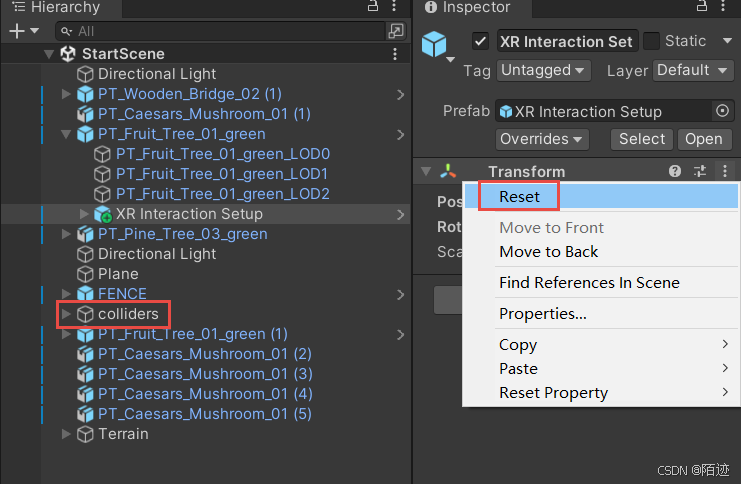The width and height of the screenshot is (741, 484).
Task: Open prefab arrow for PT_Fruit_Tree_01_green (1)
Action: (400, 335)
